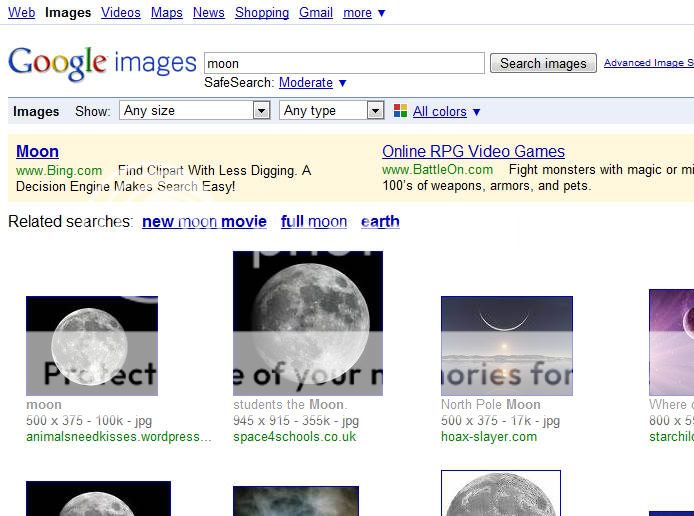Click the Google images logo
Screen dimensions: 694x516
[102, 64]
